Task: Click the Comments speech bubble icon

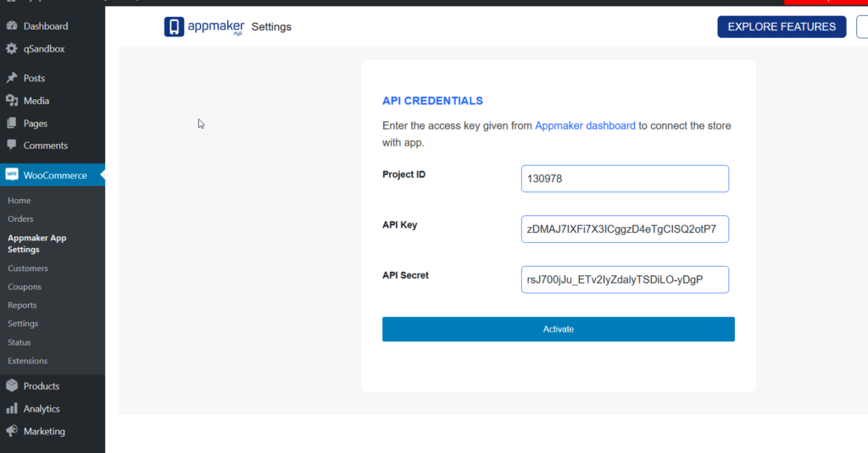Action: point(12,146)
